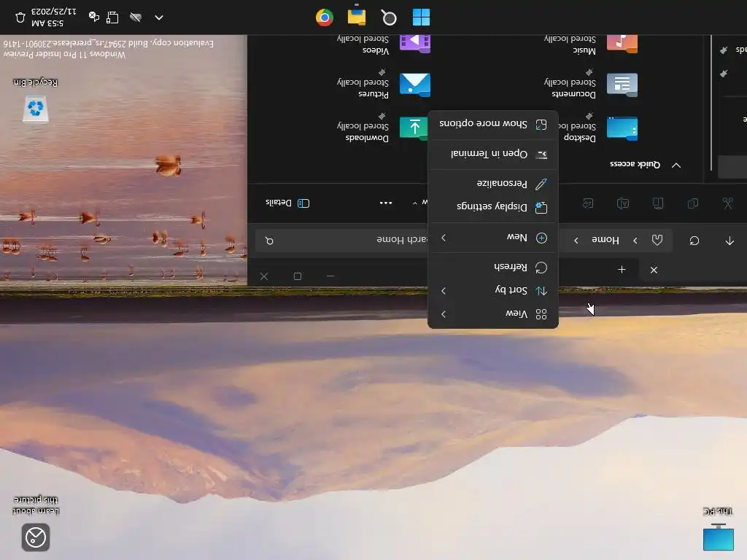Open the clock showing 5:53 AM
Screen dimensions: 747x560
(53, 17)
